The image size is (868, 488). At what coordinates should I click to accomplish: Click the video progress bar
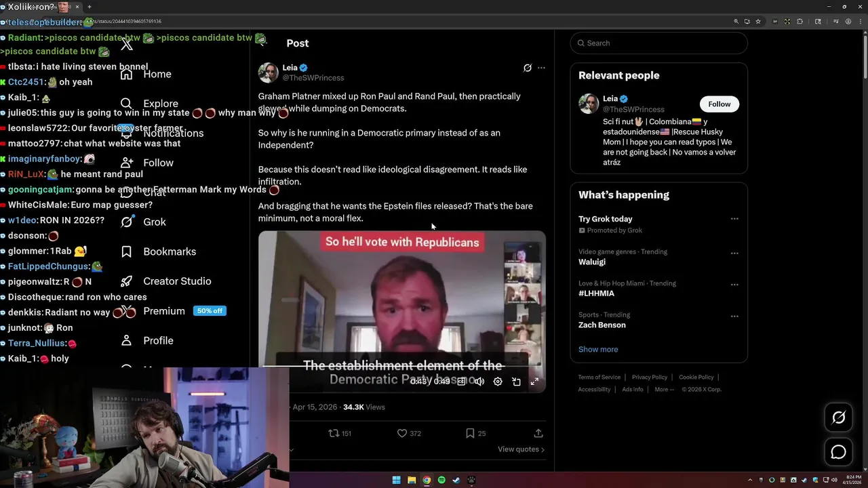[401, 367]
